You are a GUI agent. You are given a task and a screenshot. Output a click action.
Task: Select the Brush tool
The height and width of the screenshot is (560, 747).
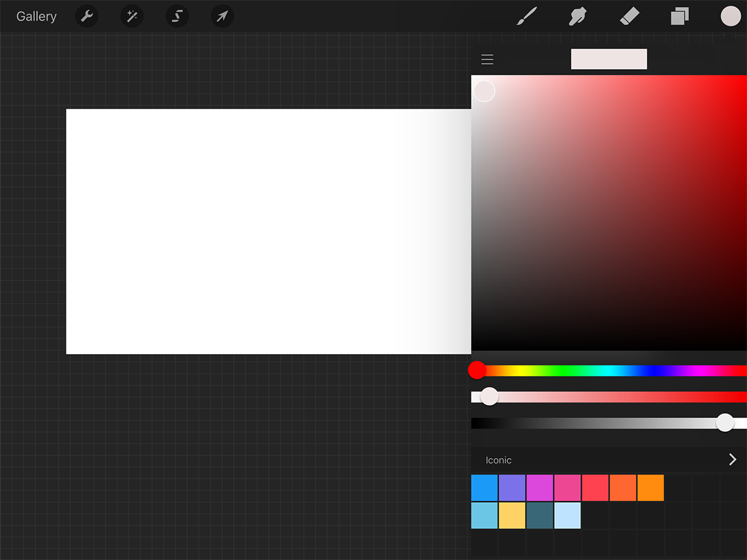(527, 17)
